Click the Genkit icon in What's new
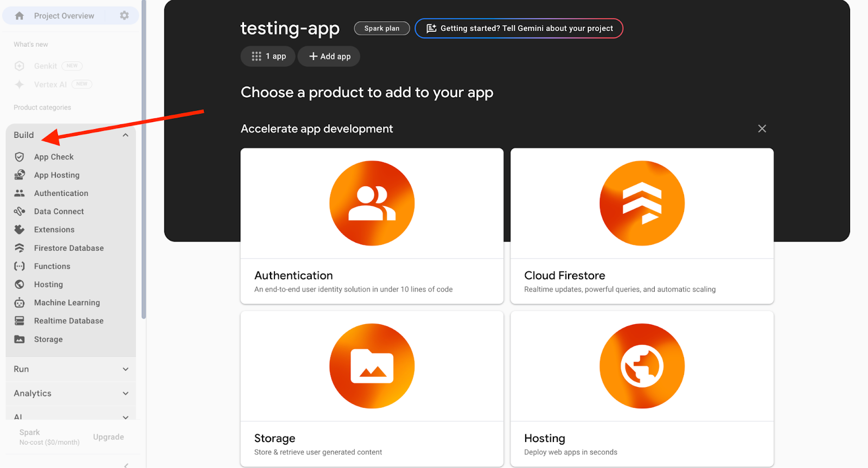The width and height of the screenshot is (868, 468). coord(20,66)
